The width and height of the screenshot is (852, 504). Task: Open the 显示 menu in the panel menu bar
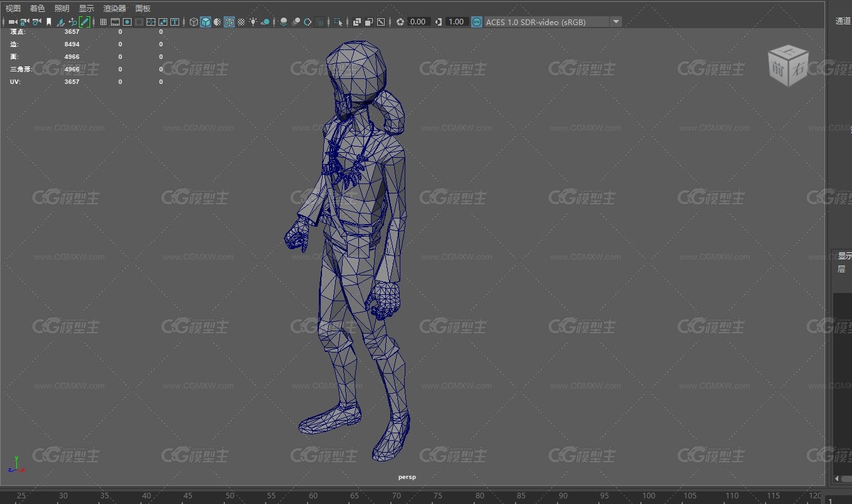(x=86, y=8)
